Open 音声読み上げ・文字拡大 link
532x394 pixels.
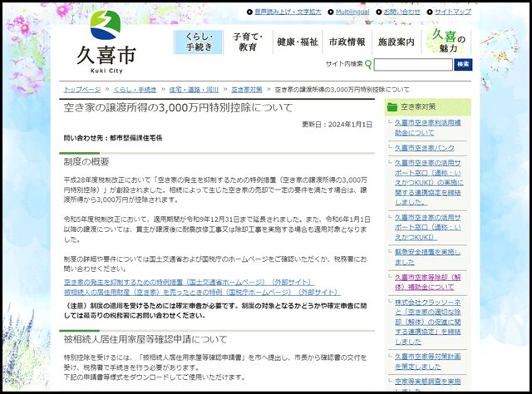[x=288, y=12]
